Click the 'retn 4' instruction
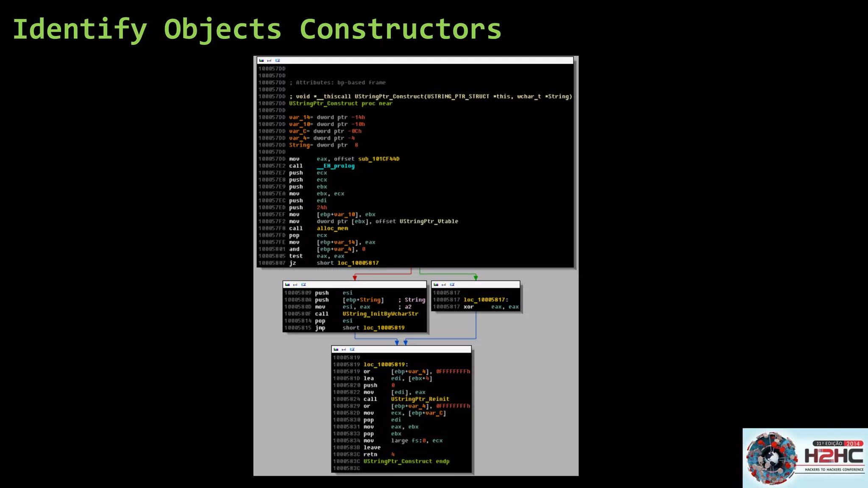This screenshot has height=488, width=868. (379, 455)
